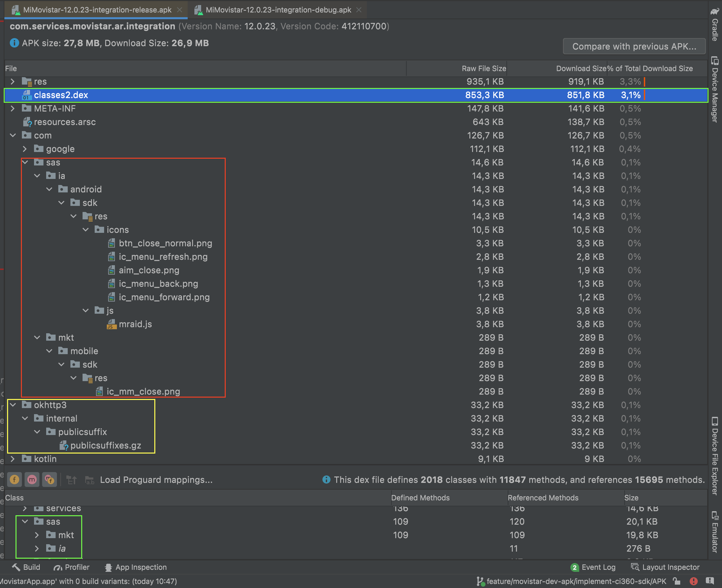Click the orange download-size bar next to res
Image resolution: width=722 pixels, height=588 pixels.
pos(644,81)
